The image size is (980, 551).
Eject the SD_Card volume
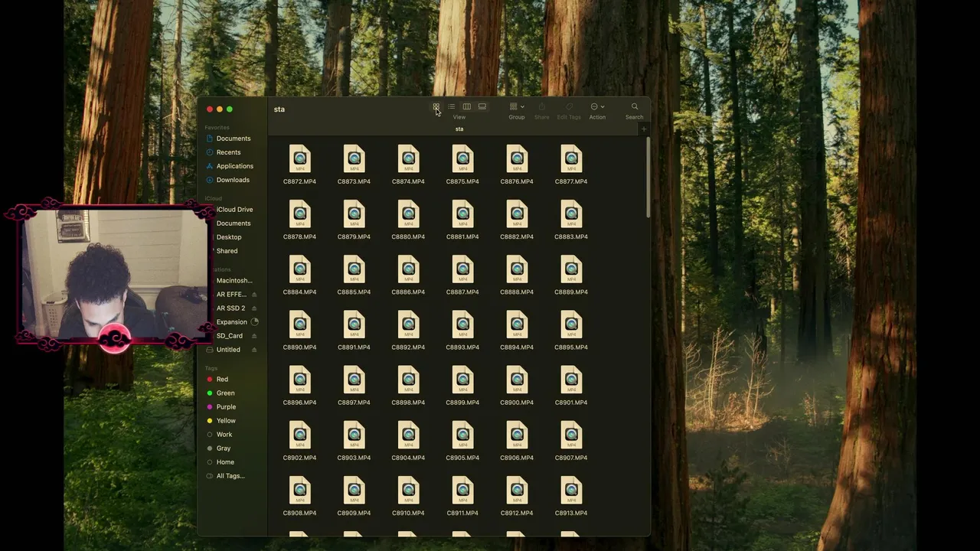coord(254,336)
